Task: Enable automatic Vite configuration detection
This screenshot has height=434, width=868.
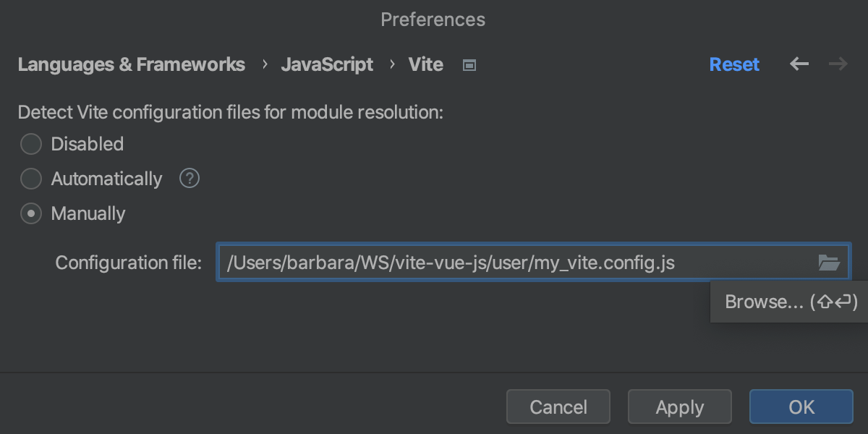Action: [x=30, y=179]
